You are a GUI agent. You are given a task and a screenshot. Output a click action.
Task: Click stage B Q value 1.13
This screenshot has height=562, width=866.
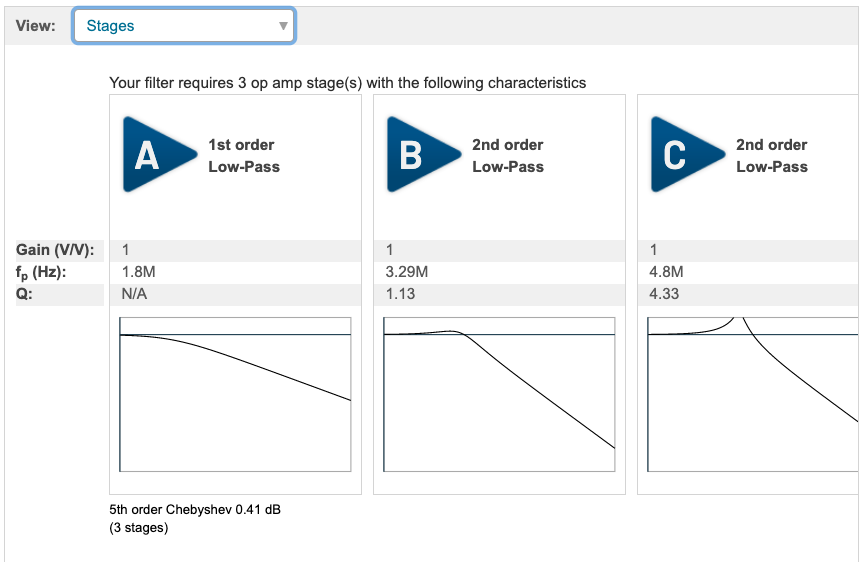(x=400, y=294)
